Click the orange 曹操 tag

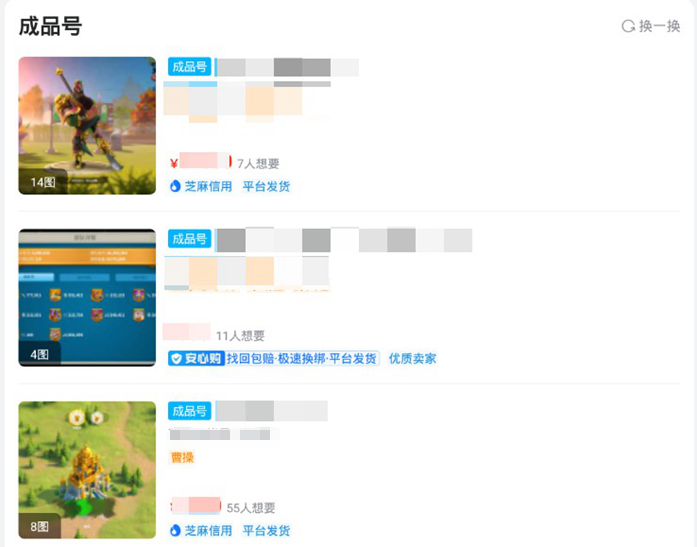pyautogui.click(x=182, y=457)
